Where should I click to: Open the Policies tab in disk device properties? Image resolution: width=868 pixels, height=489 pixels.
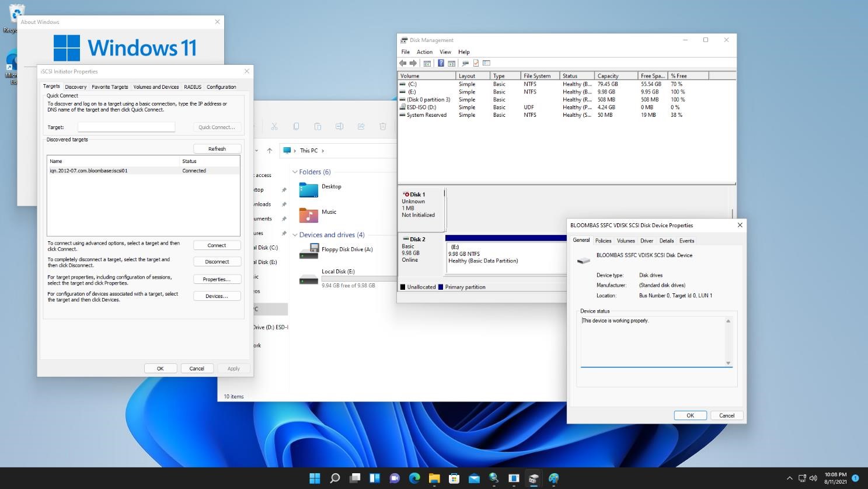(x=603, y=241)
